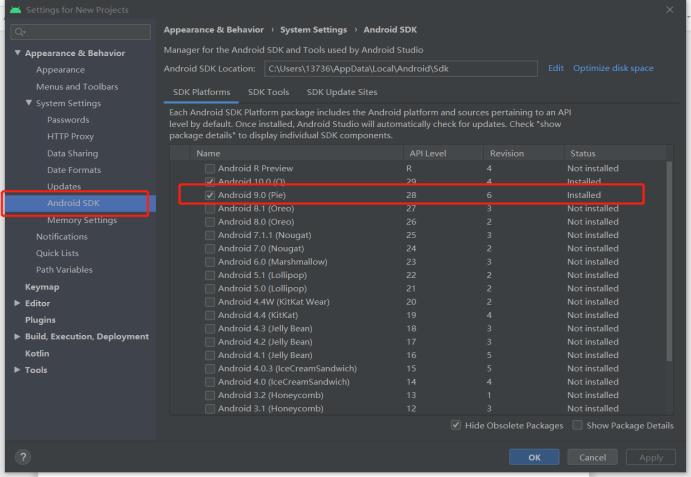Open Plugins settings
The image size is (691, 477).
click(x=40, y=320)
